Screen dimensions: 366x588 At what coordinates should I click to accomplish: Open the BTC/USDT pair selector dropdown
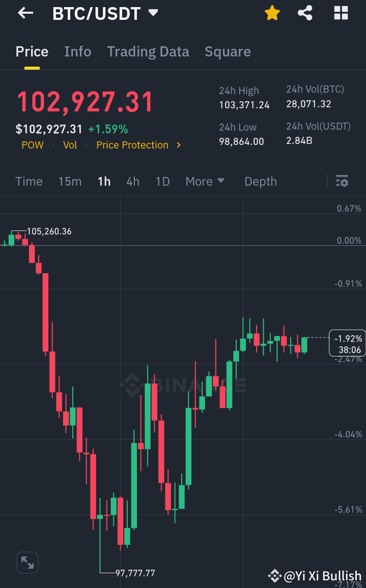(105, 13)
